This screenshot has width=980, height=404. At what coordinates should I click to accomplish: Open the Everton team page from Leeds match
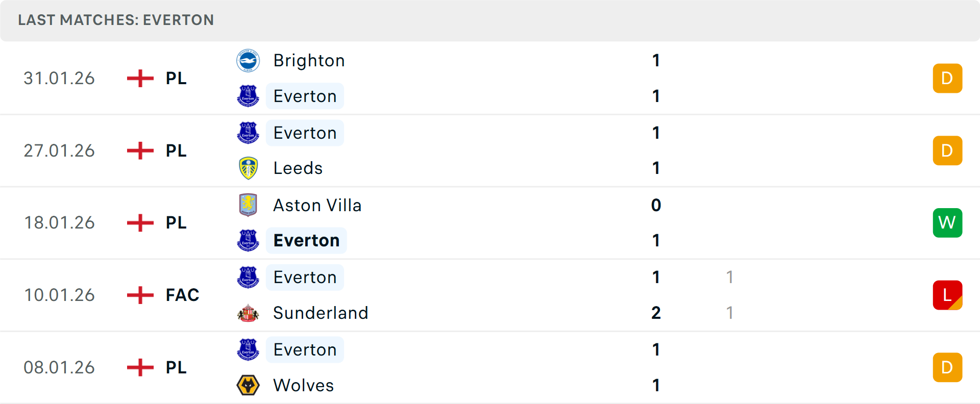click(x=305, y=133)
